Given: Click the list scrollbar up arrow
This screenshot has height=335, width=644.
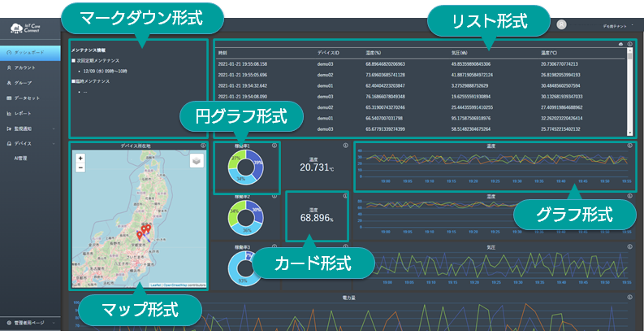Looking at the screenshot, I should (x=629, y=50).
